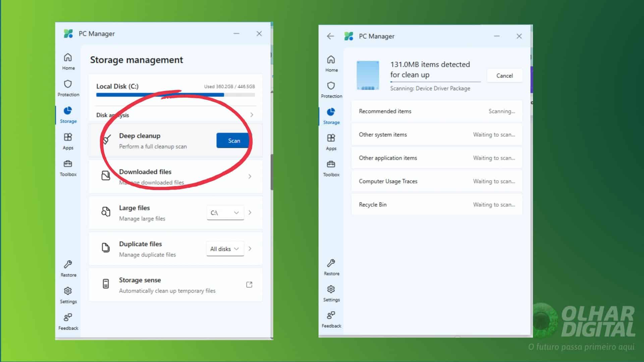Open the C:\ drive dropdown for Large files
Screen dimensions: 644x362
pos(225,213)
